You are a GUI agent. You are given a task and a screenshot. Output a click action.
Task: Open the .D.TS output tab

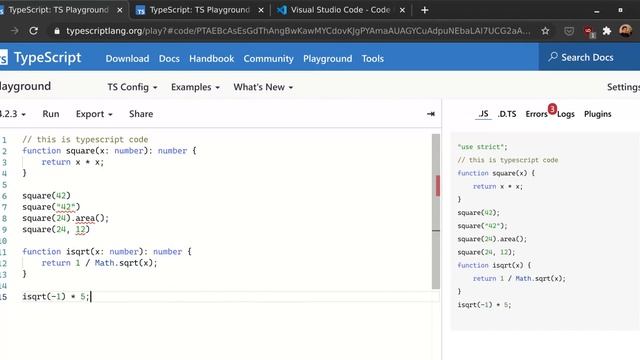click(x=507, y=114)
